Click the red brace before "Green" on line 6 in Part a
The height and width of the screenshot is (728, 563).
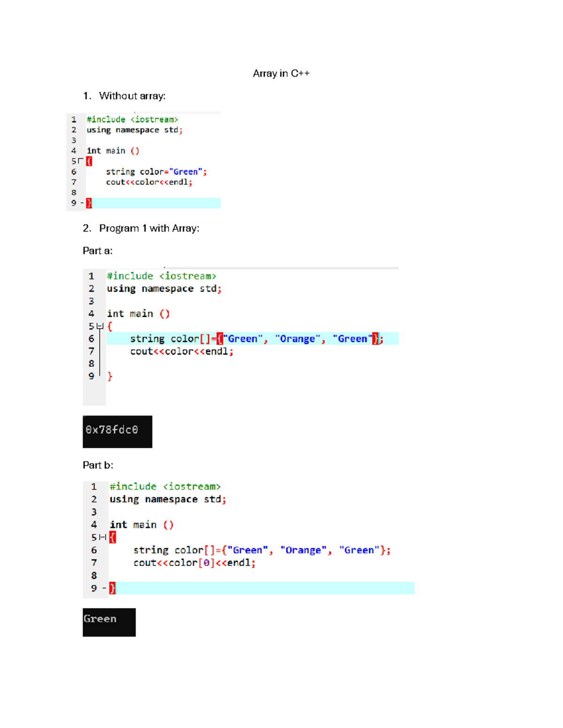pos(220,338)
